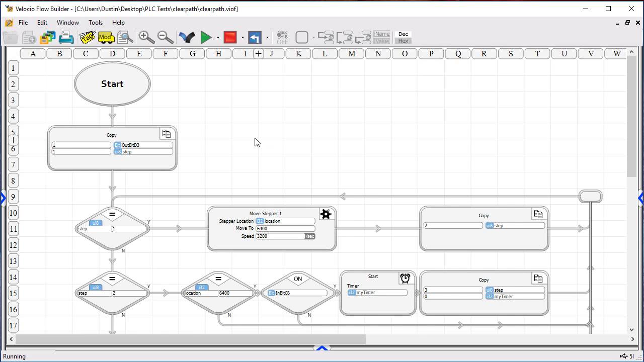Switch number display to Dec
This screenshot has height=362, width=644.
coord(404,34)
